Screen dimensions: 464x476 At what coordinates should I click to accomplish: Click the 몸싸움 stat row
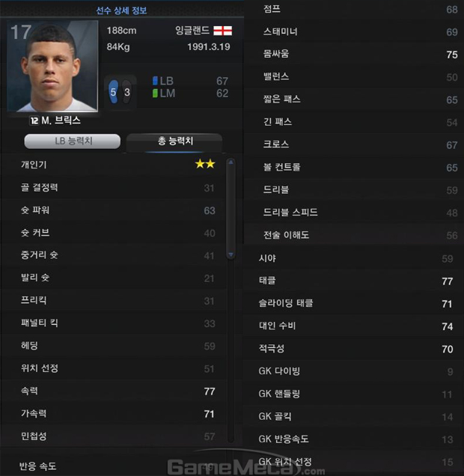coord(354,55)
